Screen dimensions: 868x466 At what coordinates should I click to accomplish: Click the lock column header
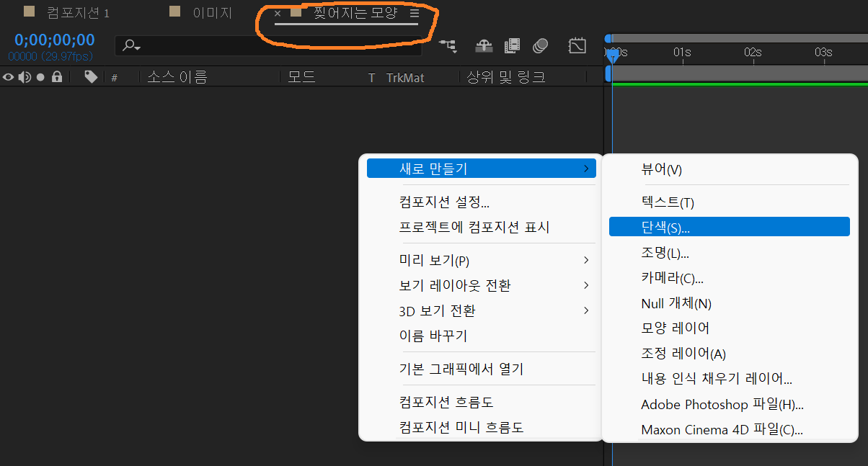coord(57,77)
